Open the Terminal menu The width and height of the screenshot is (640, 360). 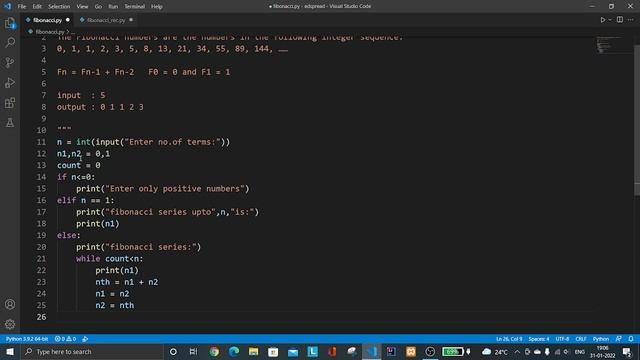click(x=134, y=7)
